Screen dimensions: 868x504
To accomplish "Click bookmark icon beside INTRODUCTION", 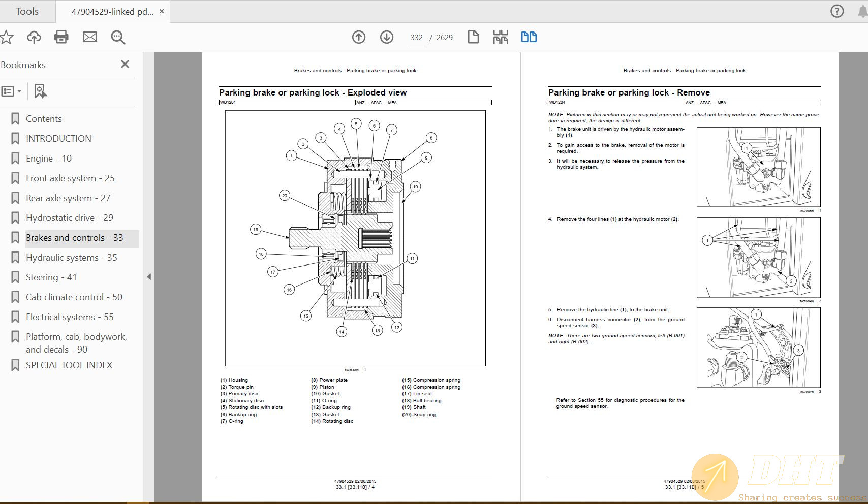I will [x=15, y=139].
